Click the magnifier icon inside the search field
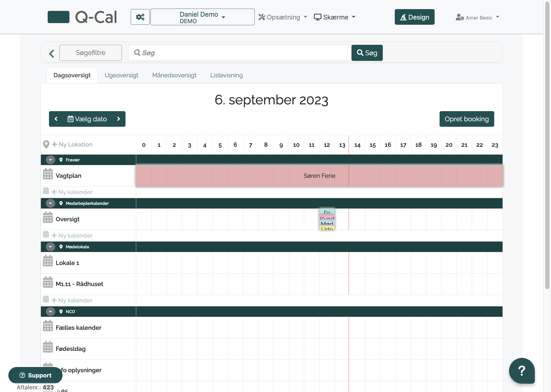Viewport: 551px width, 392px height. (137, 53)
